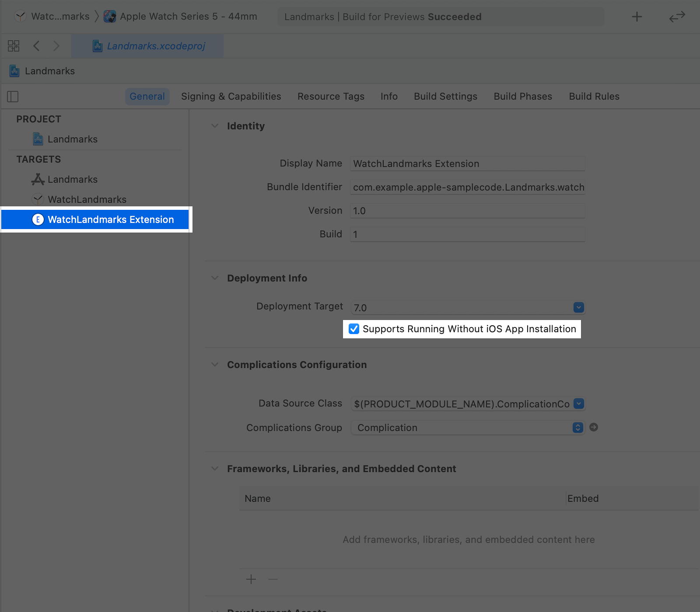Uncheck Supports Running Without iOS App Installation
The width and height of the screenshot is (700, 612).
click(354, 329)
